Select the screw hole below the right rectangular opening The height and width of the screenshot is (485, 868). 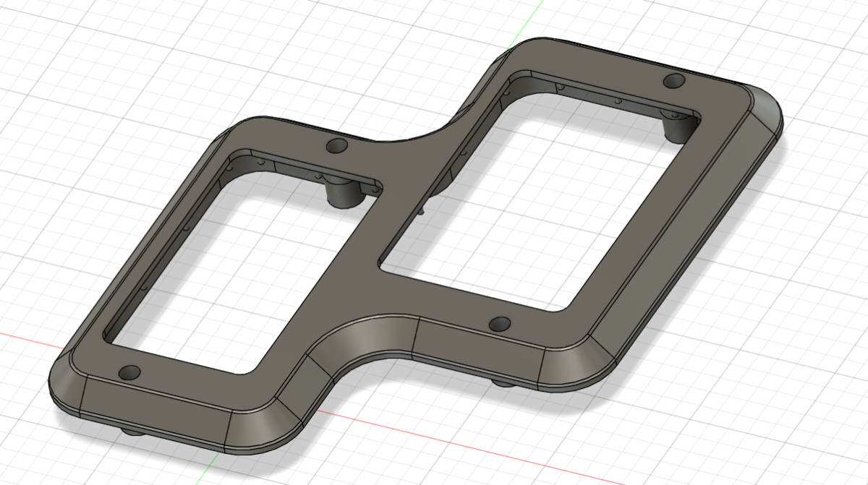tap(500, 323)
